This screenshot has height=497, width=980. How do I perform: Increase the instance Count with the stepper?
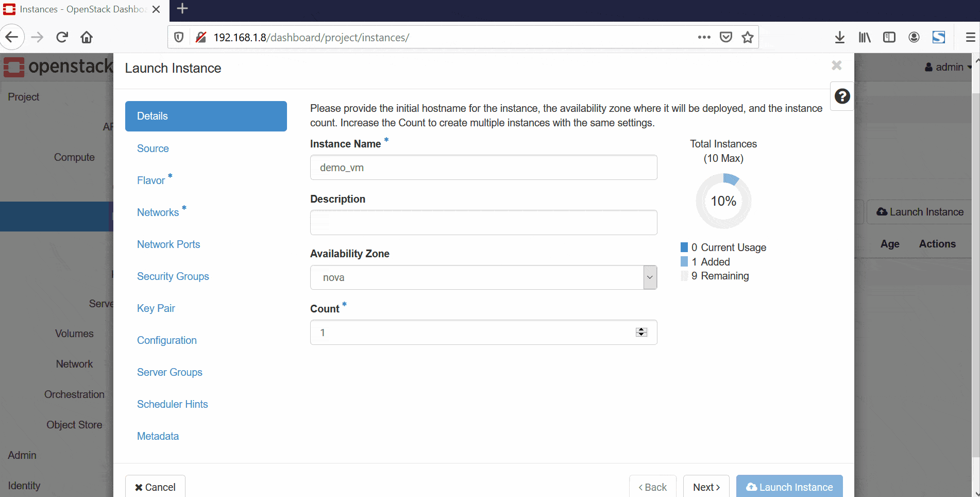pyautogui.click(x=641, y=329)
